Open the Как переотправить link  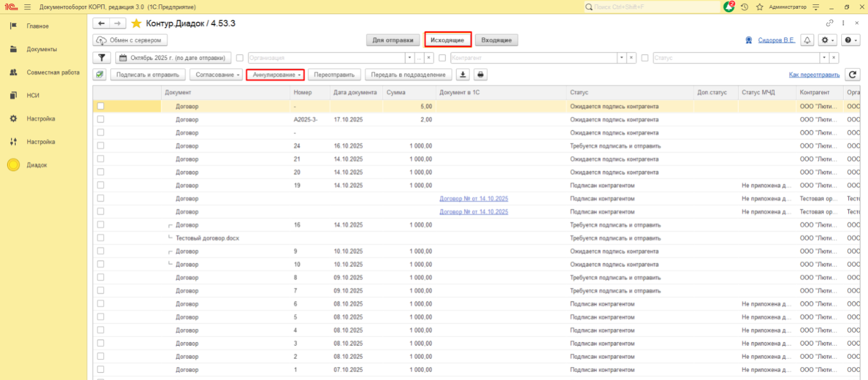814,74
